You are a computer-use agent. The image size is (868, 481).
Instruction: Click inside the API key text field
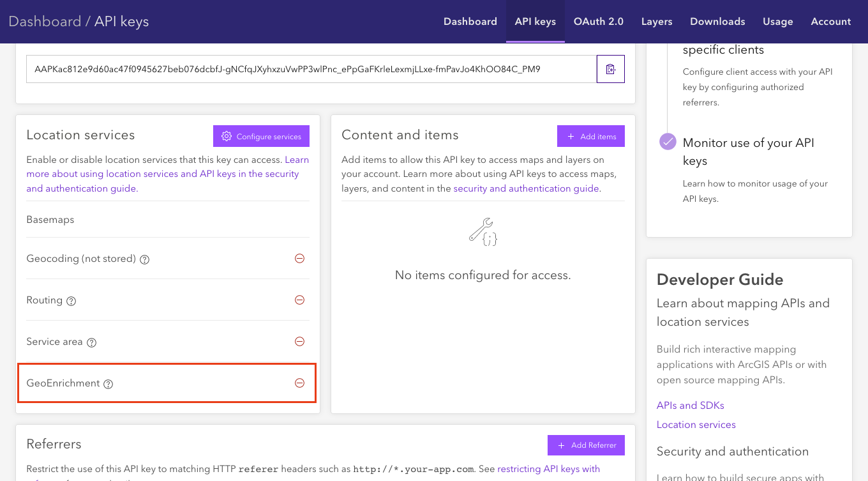(311, 69)
